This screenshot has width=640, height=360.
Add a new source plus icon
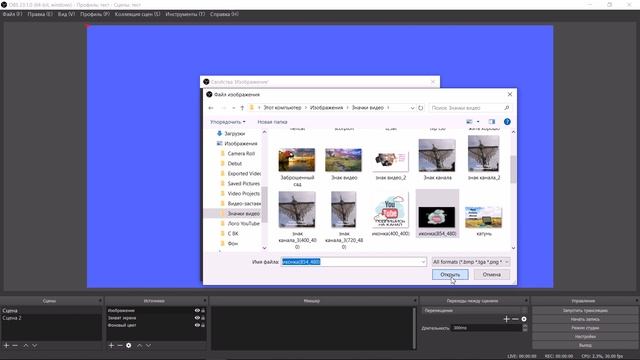point(111,345)
